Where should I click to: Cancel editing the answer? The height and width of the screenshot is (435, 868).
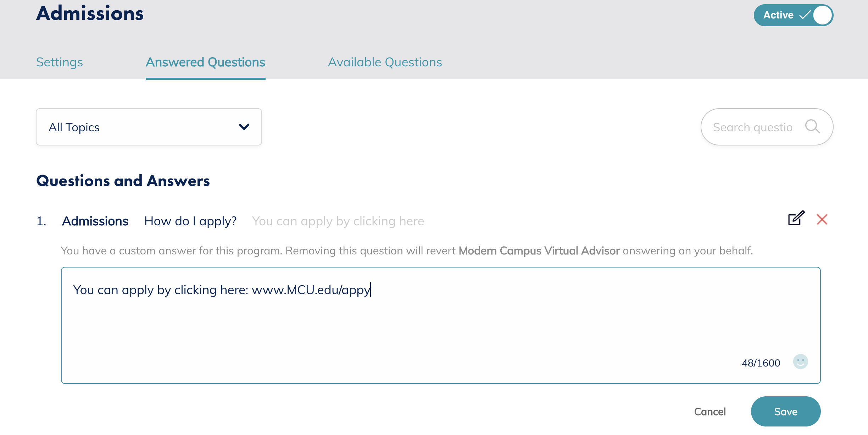click(x=710, y=411)
